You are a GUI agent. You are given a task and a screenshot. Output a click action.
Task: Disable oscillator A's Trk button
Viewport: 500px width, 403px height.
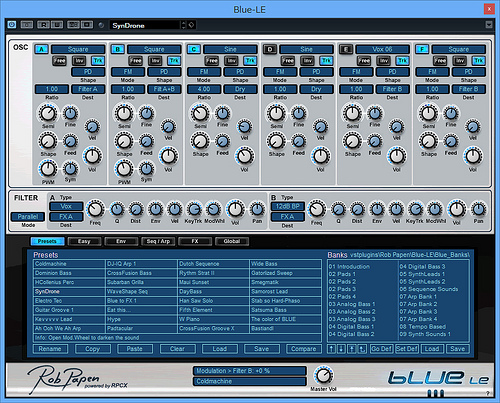tap(98, 61)
